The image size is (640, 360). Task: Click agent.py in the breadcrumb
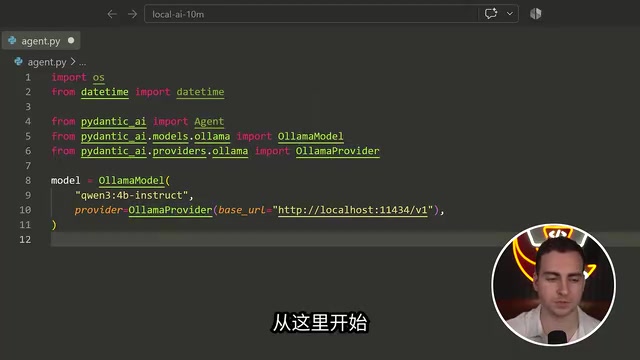pos(47,62)
